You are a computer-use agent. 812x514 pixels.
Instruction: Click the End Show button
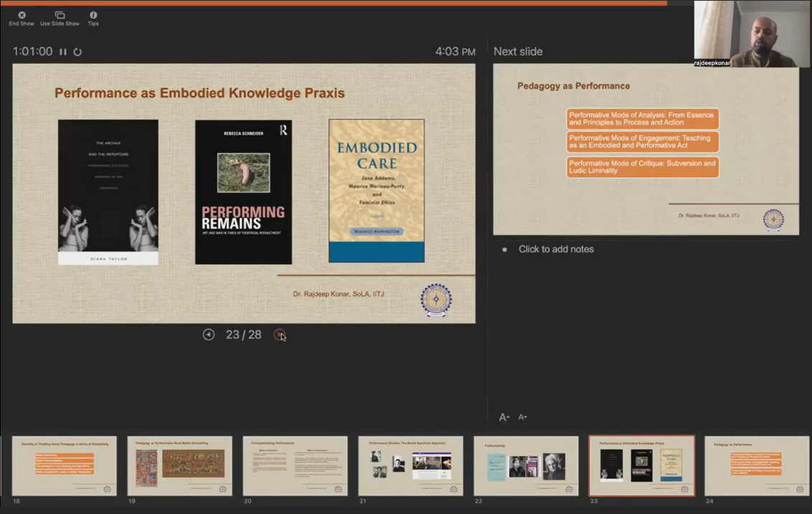coord(22,19)
